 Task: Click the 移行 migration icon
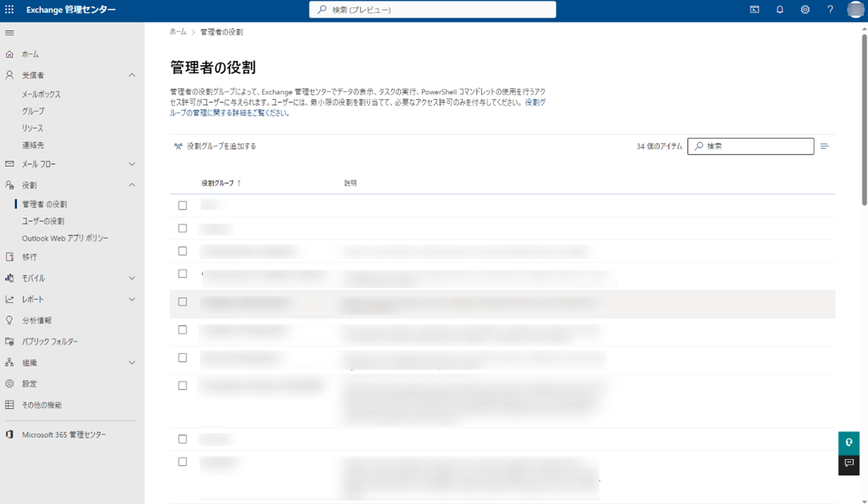[10, 257]
